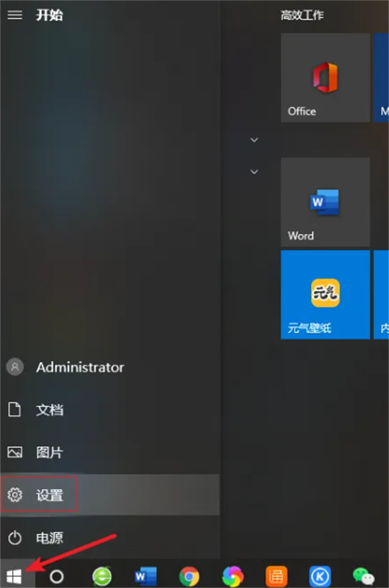Open the colorful pinwheel app in taskbar

point(233,577)
